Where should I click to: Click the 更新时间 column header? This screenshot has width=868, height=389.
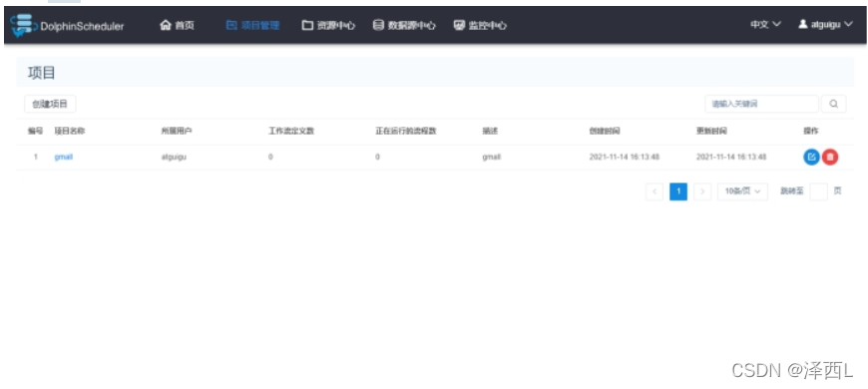(x=711, y=131)
